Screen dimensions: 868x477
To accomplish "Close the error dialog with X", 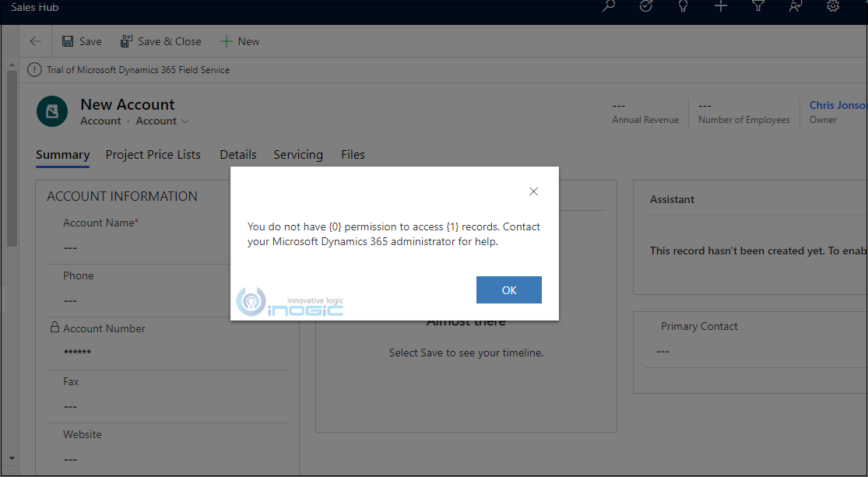I will click(533, 191).
